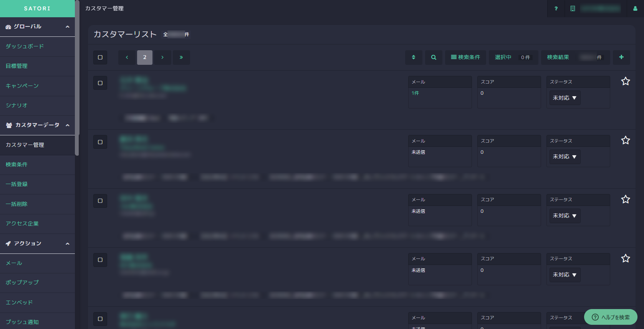Click the sidebar vertical scrollbar
This screenshot has height=329, width=644.
coord(77,77)
